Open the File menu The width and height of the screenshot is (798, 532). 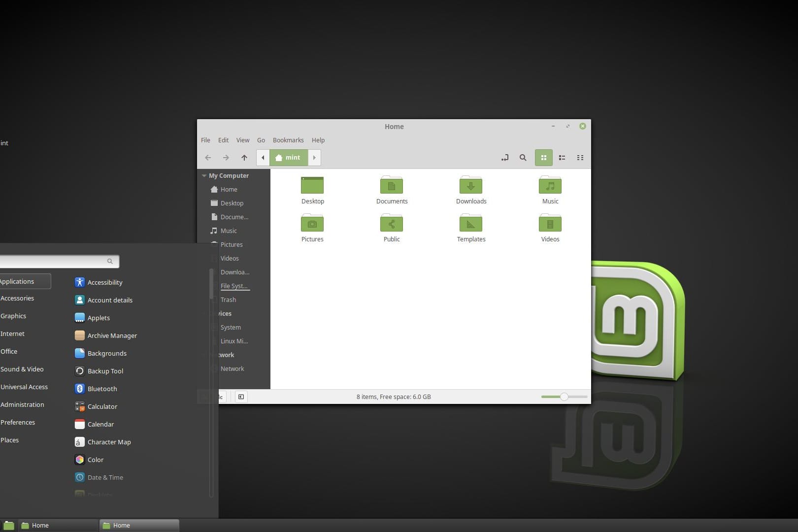(205, 140)
